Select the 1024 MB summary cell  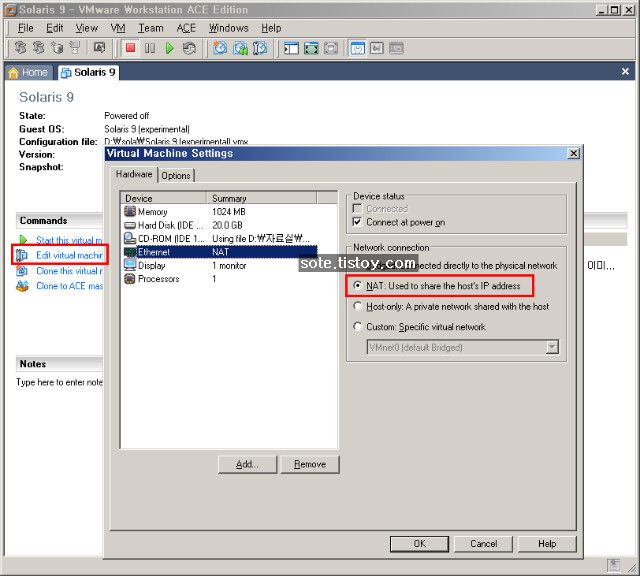coord(229,211)
